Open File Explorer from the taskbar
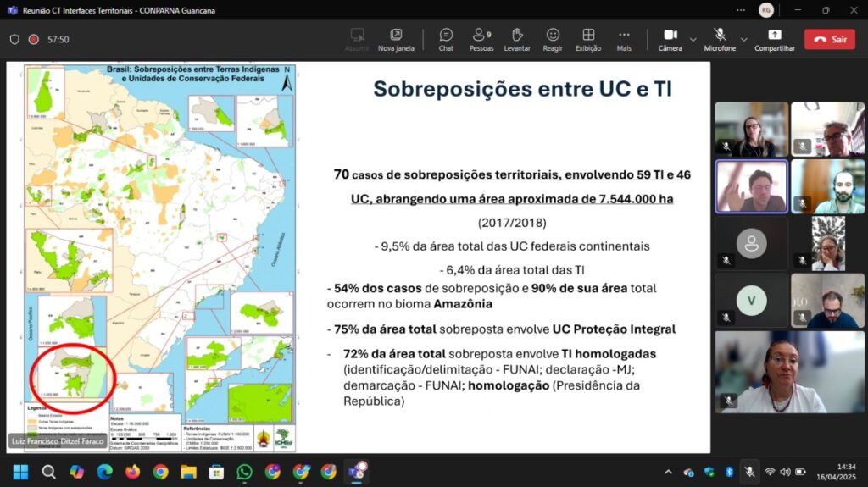This screenshot has height=487, width=868. point(189,472)
